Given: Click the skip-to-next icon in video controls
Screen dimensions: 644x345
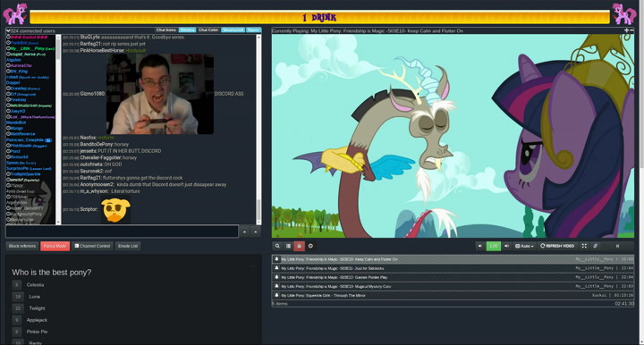Looking at the screenshot, I should (x=617, y=246).
